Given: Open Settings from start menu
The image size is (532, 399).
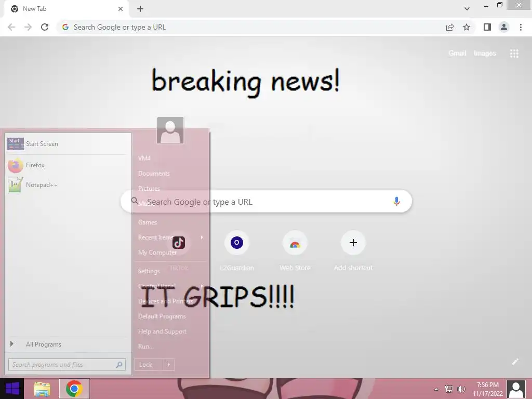Looking at the screenshot, I should (x=149, y=271).
